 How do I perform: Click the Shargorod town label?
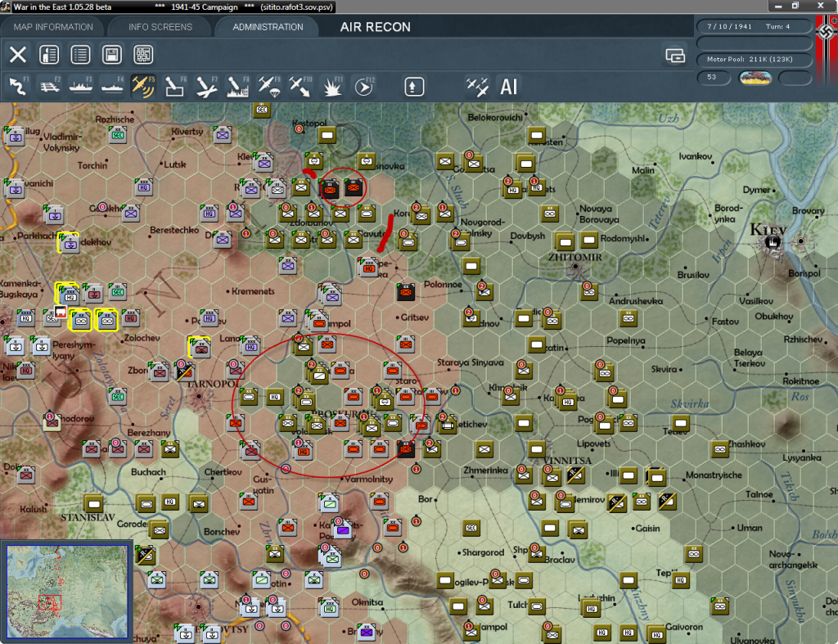(x=483, y=552)
